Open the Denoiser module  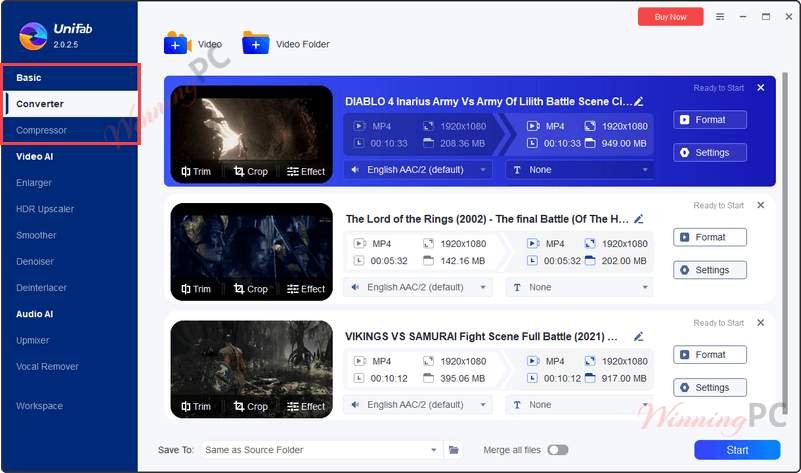pos(35,262)
